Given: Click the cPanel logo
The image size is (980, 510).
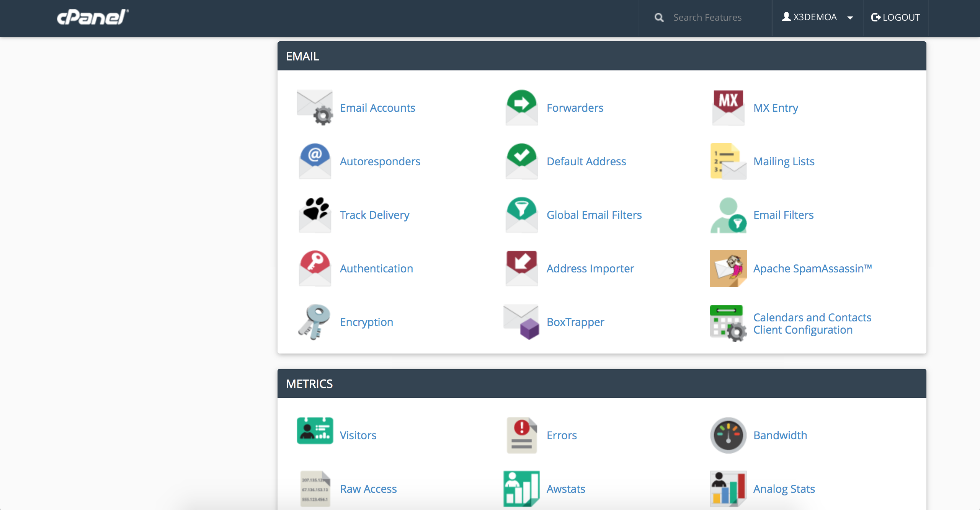Looking at the screenshot, I should tap(92, 16).
